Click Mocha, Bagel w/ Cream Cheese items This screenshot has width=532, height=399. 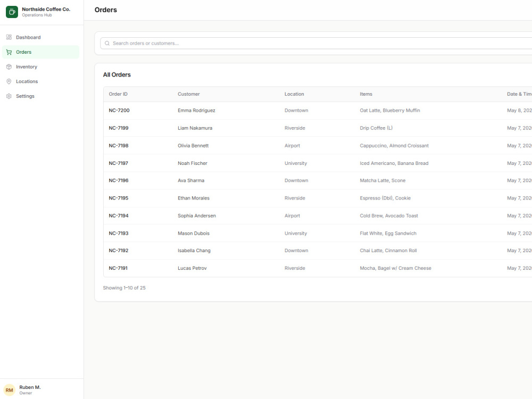pos(396,268)
